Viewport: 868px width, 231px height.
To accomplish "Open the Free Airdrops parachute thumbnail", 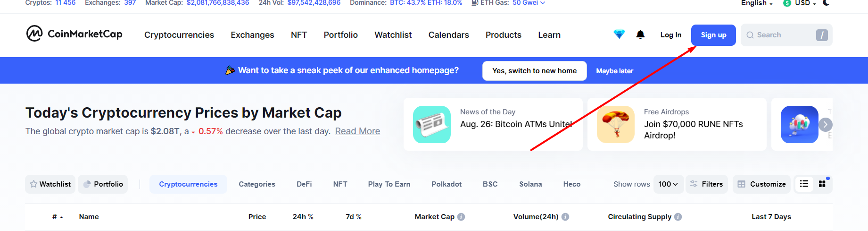I will coord(616,125).
